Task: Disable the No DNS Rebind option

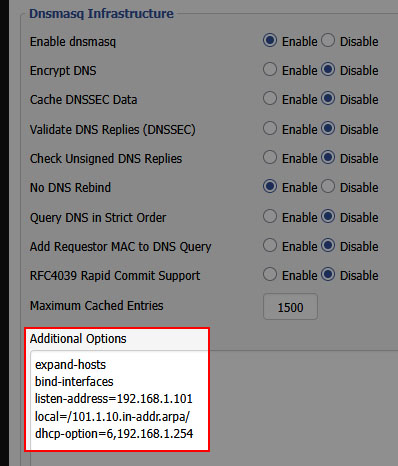Action: coord(328,187)
